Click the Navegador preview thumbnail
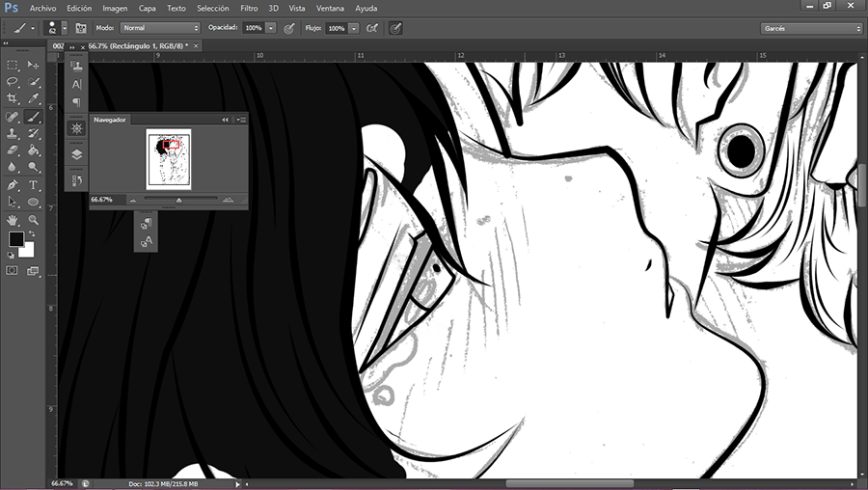868x490 pixels. click(x=168, y=159)
